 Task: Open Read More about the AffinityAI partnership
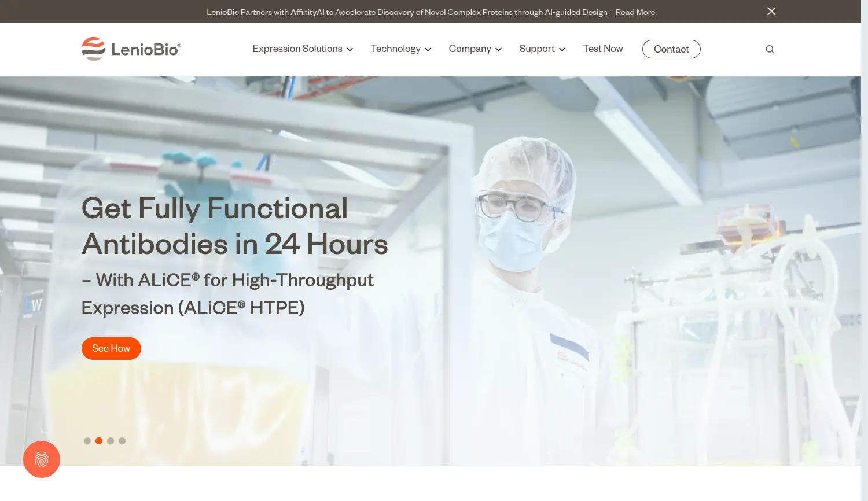pyautogui.click(x=635, y=12)
